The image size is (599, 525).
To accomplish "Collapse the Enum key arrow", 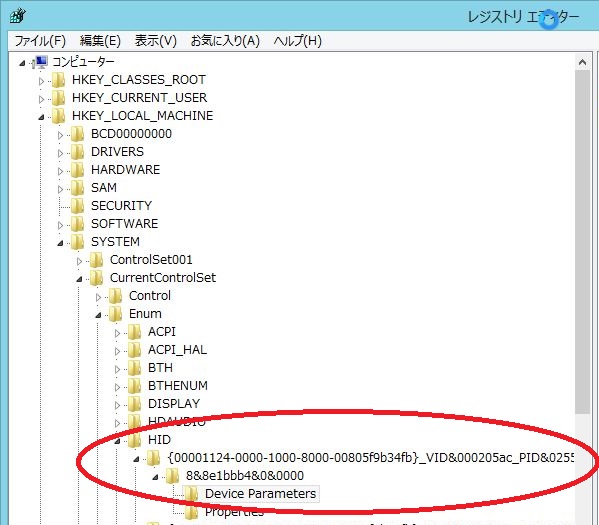I will pos(98,315).
